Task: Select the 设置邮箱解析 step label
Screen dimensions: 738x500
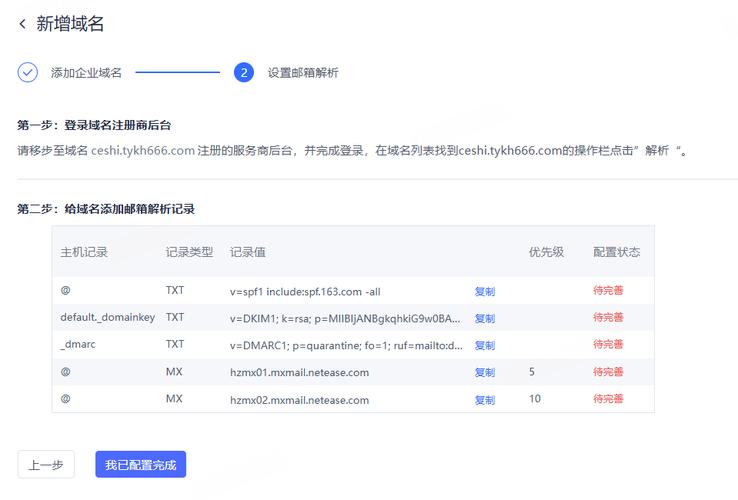Action: click(302, 73)
